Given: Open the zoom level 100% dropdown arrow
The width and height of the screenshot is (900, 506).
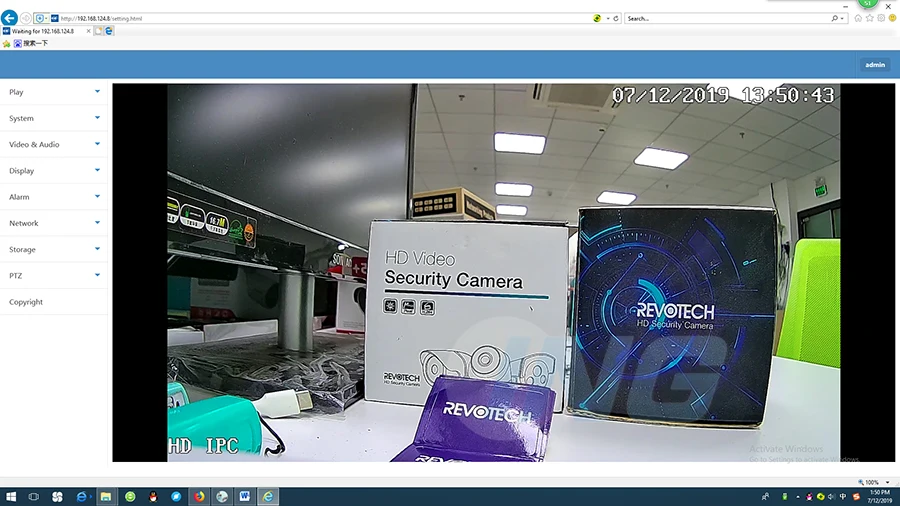Looking at the screenshot, I should coord(887,482).
